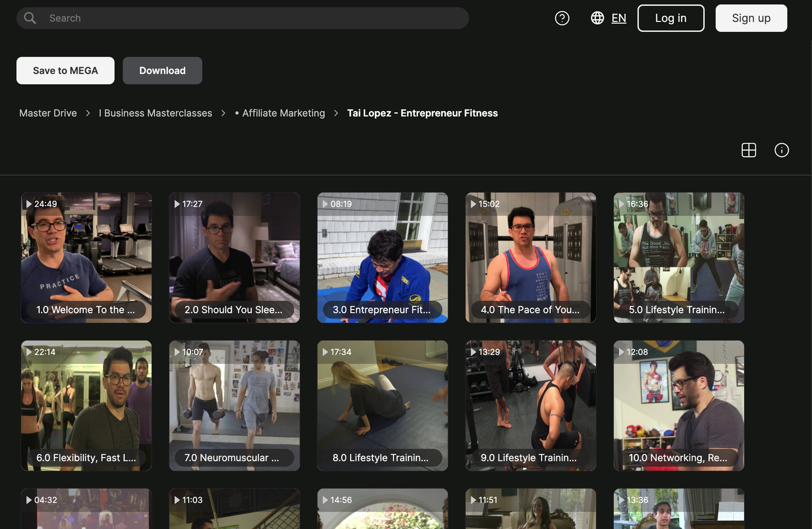The image size is (812, 529).
Task: Navigate to Affiliate Marketing breadcrumb
Action: [x=280, y=113]
